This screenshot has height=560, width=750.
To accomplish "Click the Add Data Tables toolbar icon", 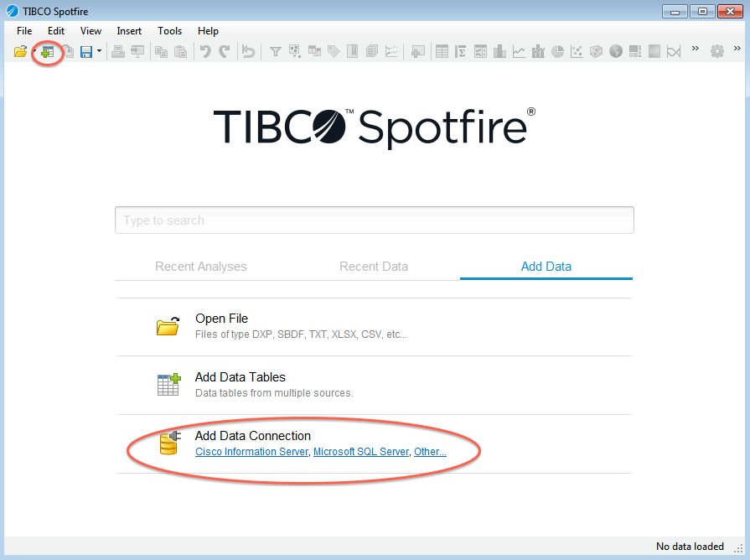I will [x=48, y=52].
